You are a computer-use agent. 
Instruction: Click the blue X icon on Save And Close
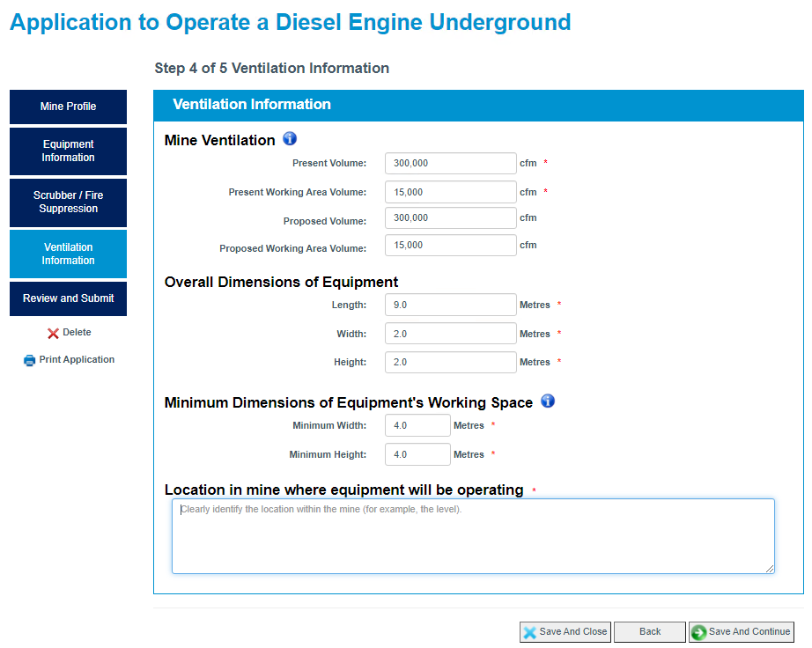tap(529, 631)
